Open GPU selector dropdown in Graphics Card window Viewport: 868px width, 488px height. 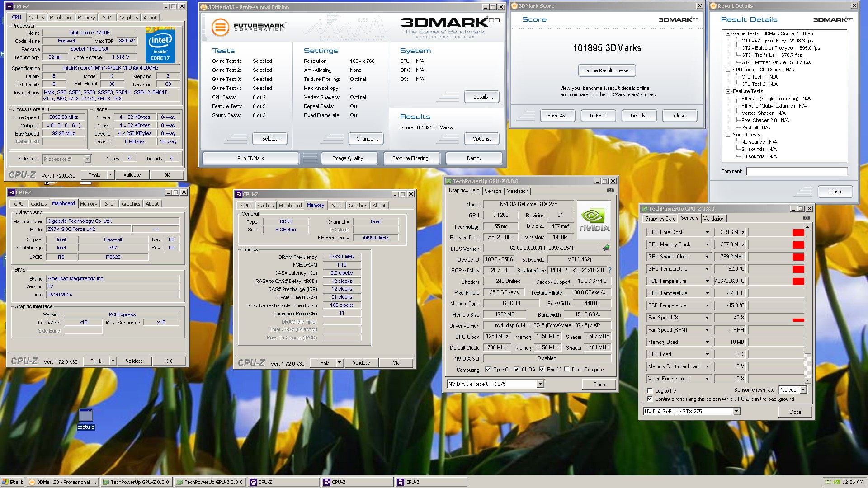pyautogui.click(x=540, y=384)
